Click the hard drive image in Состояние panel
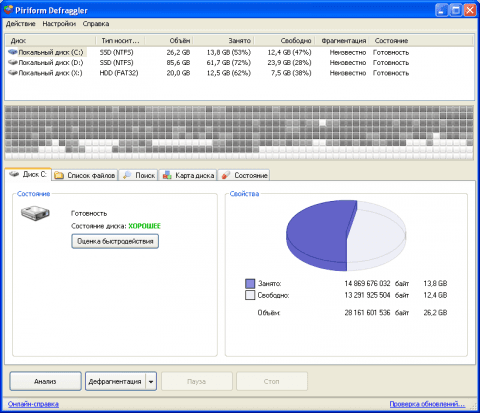 pyautogui.click(x=35, y=213)
